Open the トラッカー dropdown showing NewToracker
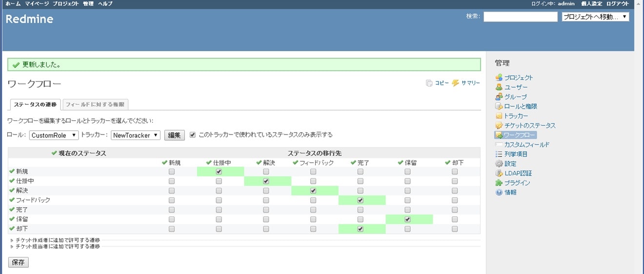 pos(136,135)
